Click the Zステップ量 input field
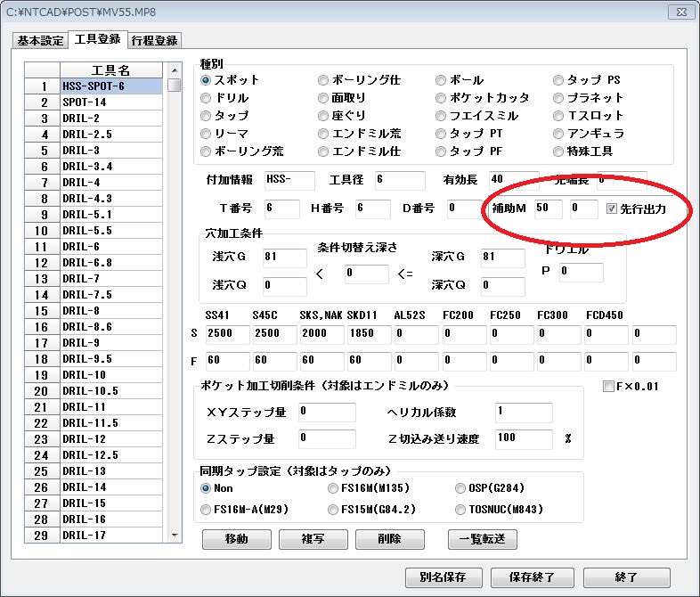 click(x=327, y=438)
